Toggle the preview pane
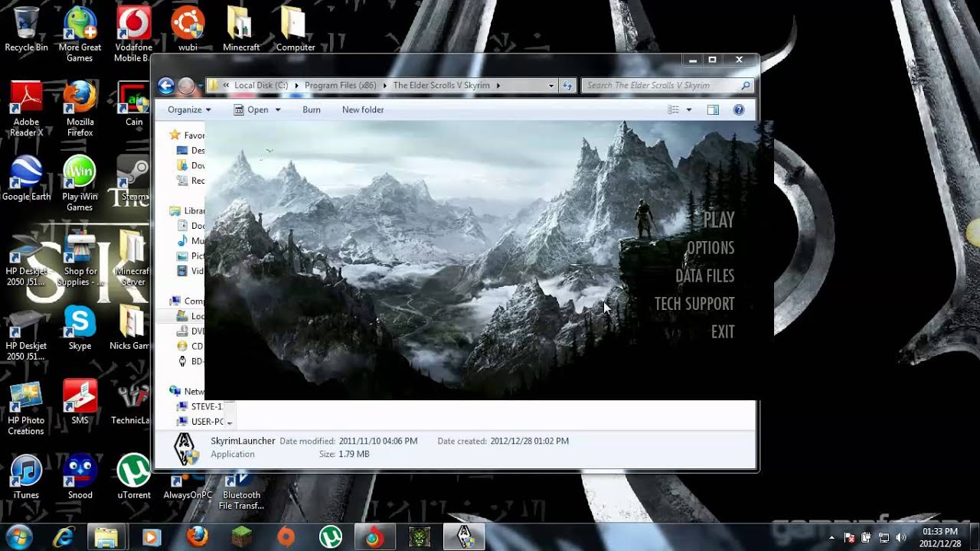 point(713,110)
